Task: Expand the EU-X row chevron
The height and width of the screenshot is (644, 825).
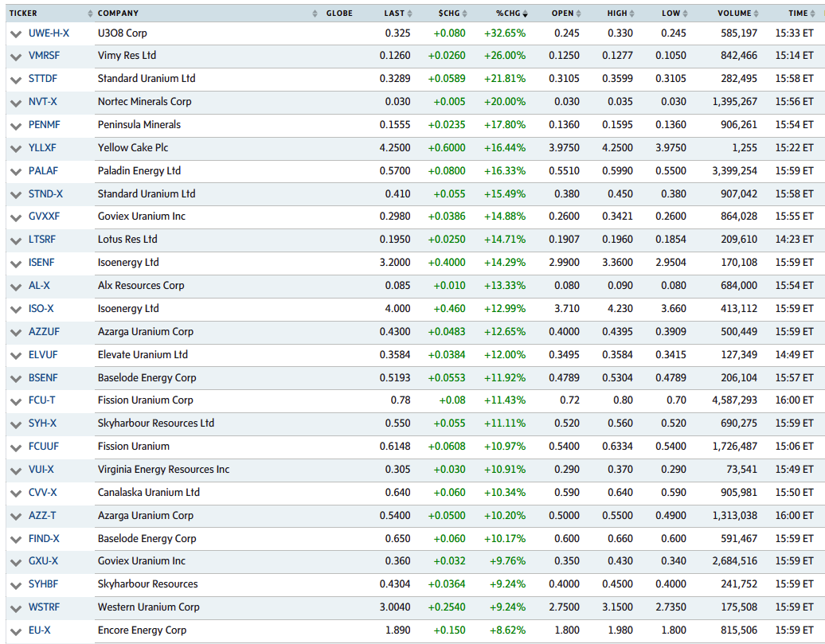Action: pyautogui.click(x=16, y=632)
